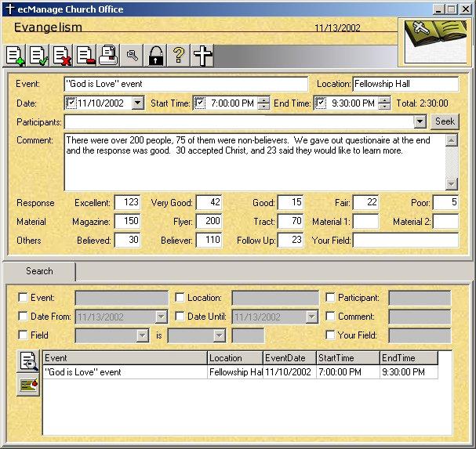
Task: Click the Believed count field
Action: pyautogui.click(x=128, y=240)
